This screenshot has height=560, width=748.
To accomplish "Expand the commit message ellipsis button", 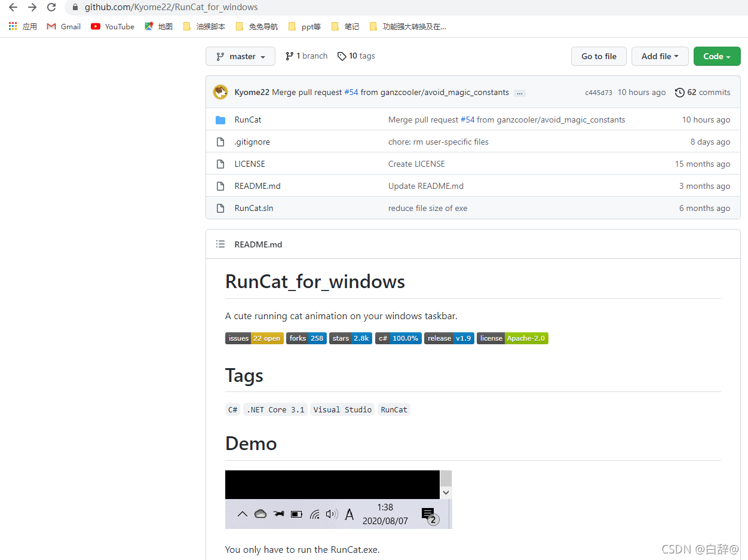I will coord(520,93).
